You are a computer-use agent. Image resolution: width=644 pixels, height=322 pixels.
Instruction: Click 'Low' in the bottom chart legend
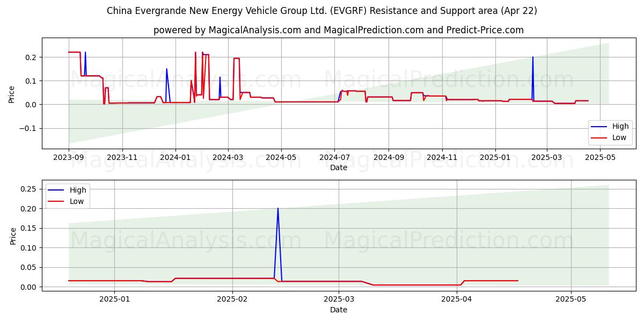click(77, 201)
